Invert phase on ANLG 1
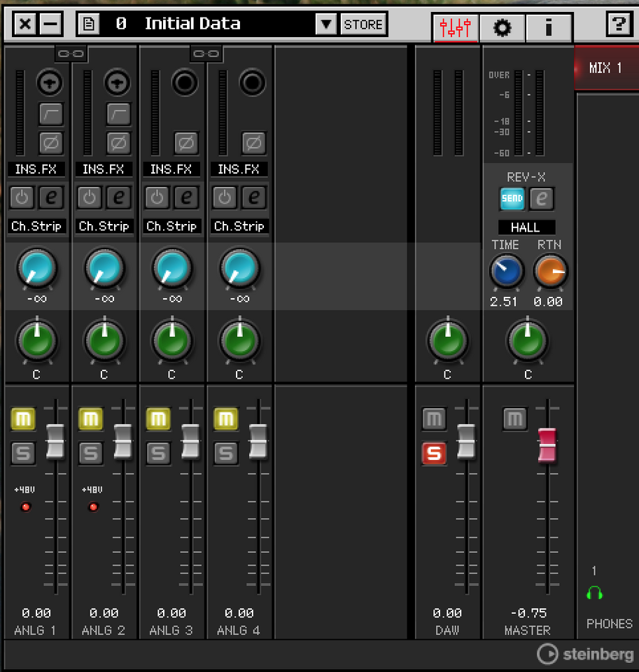The image size is (639, 672). tap(50, 143)
